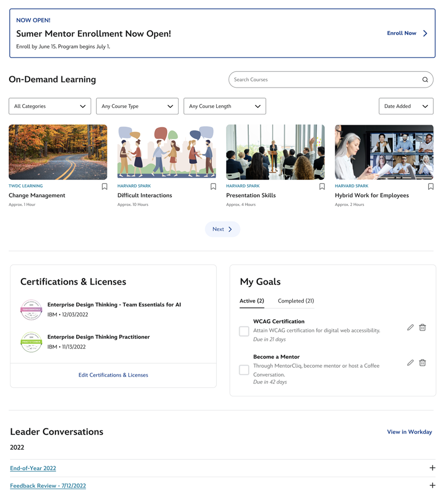The image size is (448, 493).
Task: Edit the WCAG Certification goal
Action: tap(410, 327)
